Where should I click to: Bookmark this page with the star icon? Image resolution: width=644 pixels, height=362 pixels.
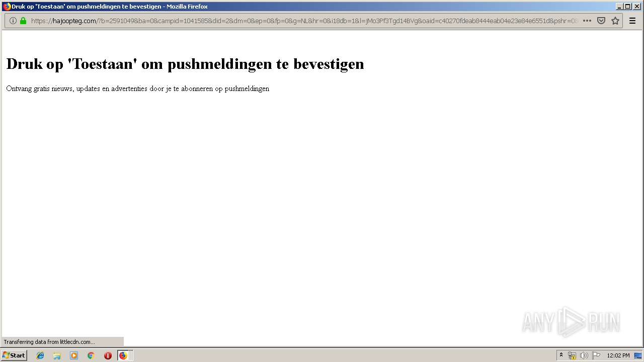[615, 21]
